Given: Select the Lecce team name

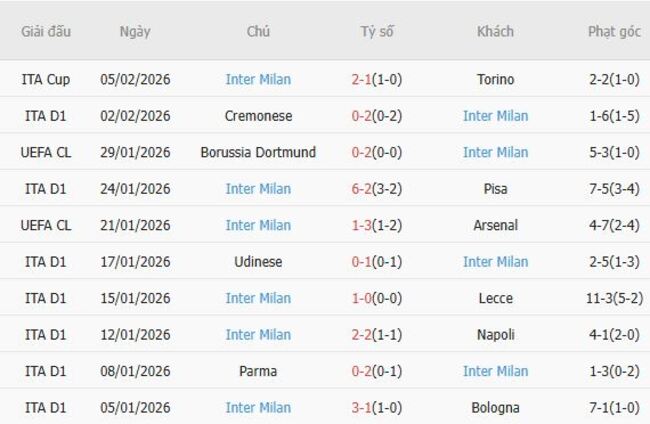Looking at the screenshot, I should coord(495,298).
